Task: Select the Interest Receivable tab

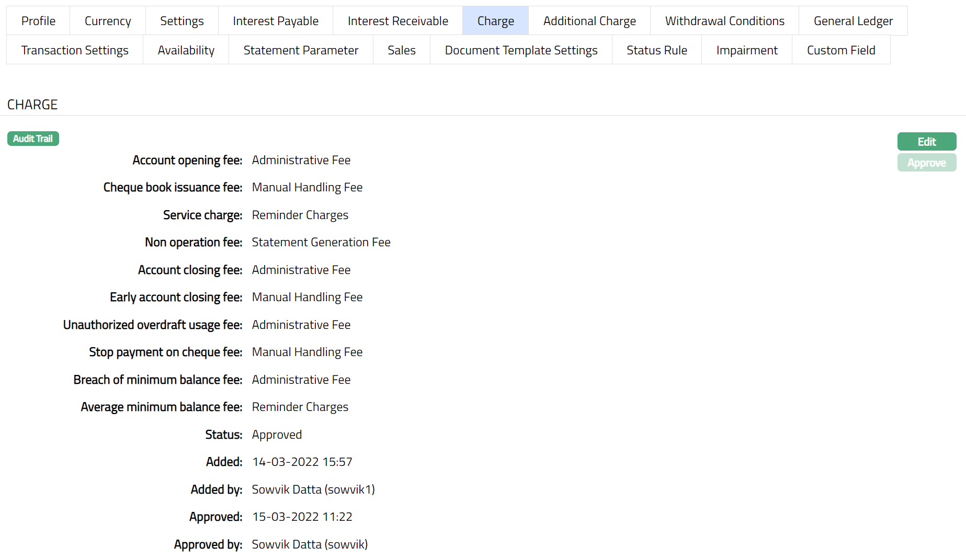Action: pos(397,21)
